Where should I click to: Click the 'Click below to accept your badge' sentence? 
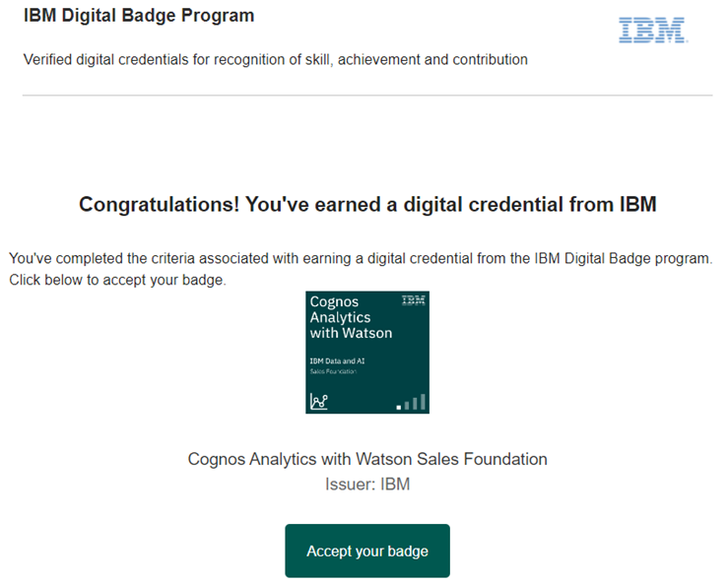(117, 280)
